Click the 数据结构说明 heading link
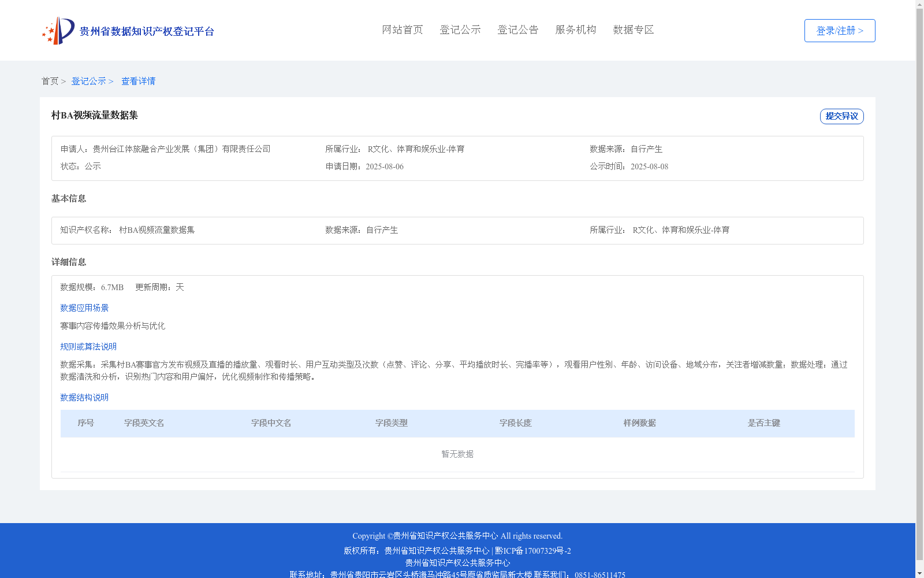The height and width of the screenshot is (578, 924). pos(84,397)
